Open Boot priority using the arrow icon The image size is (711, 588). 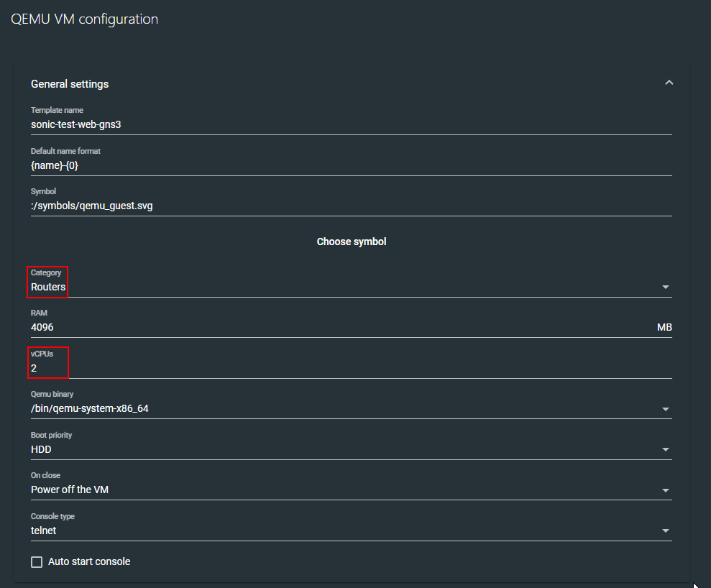pos(666,451)
